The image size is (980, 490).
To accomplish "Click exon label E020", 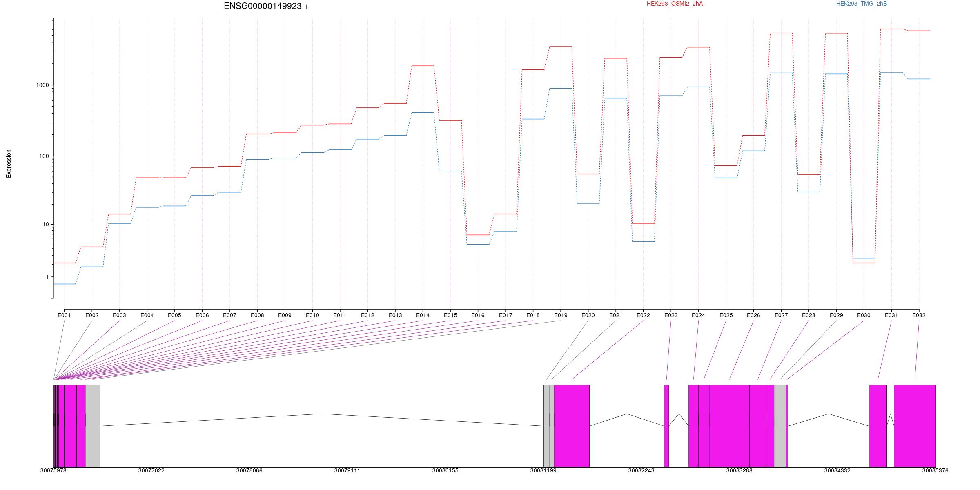I will coord(588,315).
